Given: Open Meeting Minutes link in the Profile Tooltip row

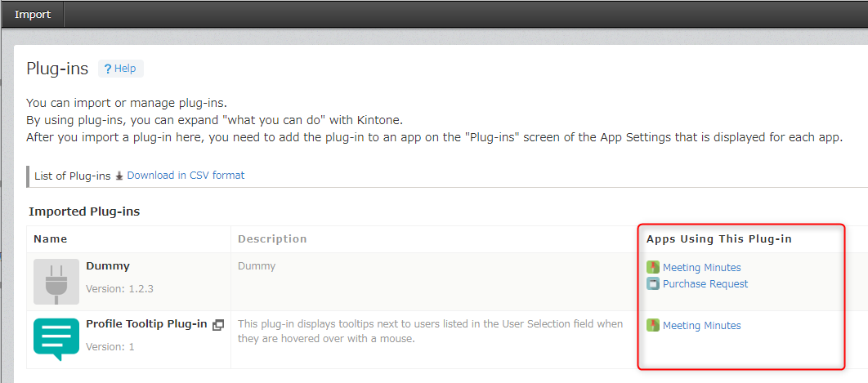Looking at the screenshot, I should tap(701, 326).
